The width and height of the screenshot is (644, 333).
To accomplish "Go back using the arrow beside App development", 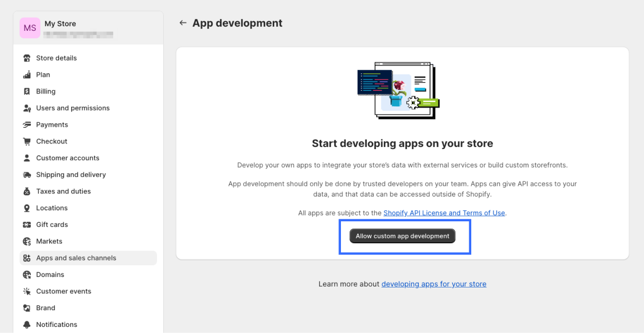I will pos(183,23).
